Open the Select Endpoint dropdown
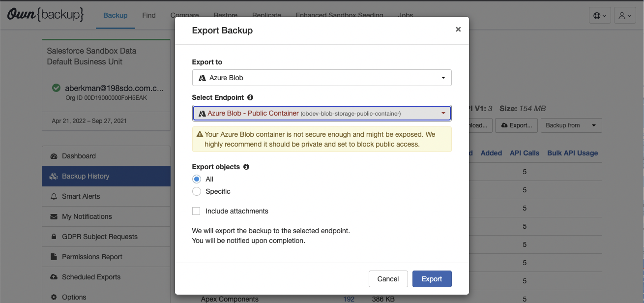Image resolution: width=644 pixels, height=303 pixels. (x=322, y=113)
